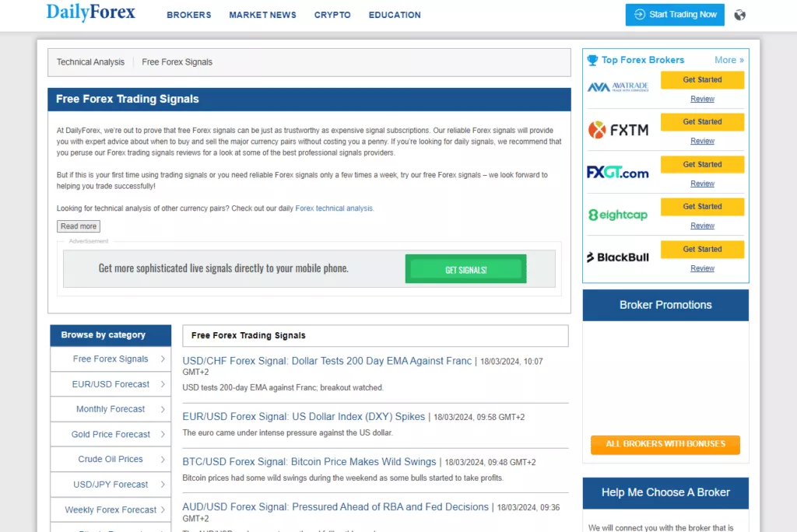Click the AvaTrade broker logo
The height and width of the screenshot is (532, 797).
coord(618,87)
